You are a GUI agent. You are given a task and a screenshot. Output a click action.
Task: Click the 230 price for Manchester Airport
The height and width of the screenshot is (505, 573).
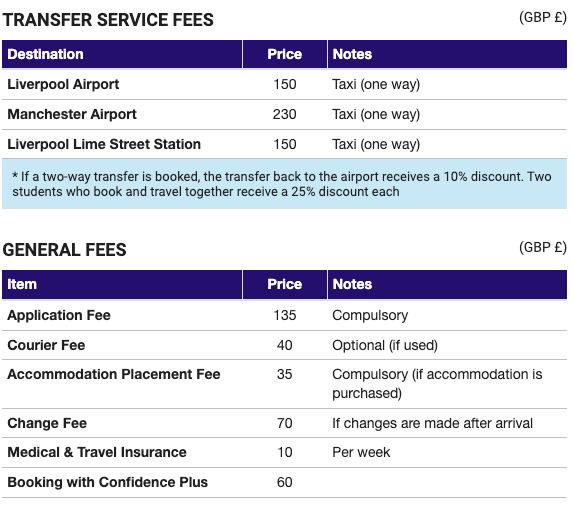click(x=284, y=114)
